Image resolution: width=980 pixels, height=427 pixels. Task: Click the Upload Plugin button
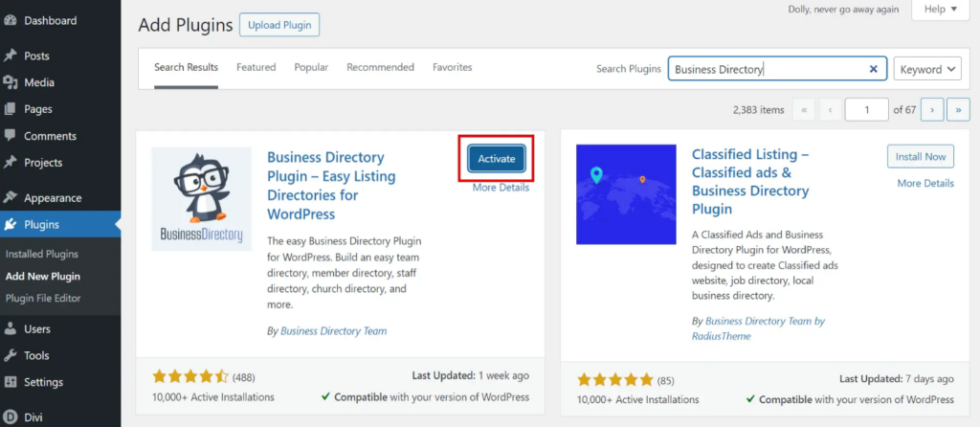[x=279, y=26]
